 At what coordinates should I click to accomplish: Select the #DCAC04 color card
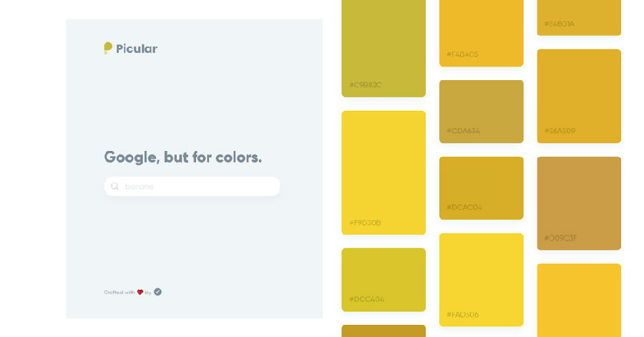pyautogui.click(x=481, y=187)
